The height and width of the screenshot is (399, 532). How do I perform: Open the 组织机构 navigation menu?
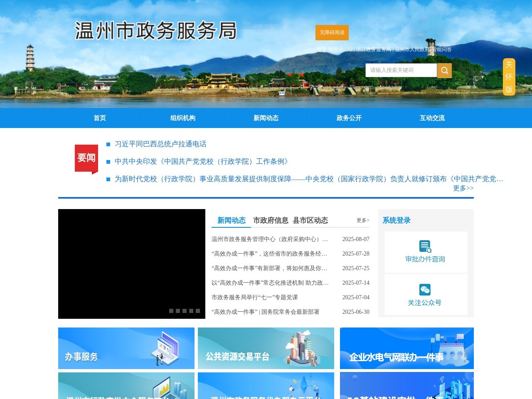(183, 118)
